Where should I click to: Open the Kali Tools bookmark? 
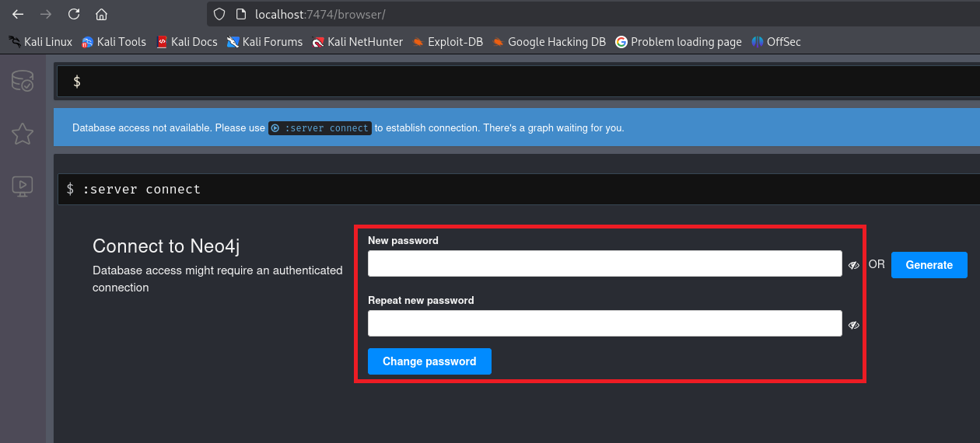click(114, 42)
